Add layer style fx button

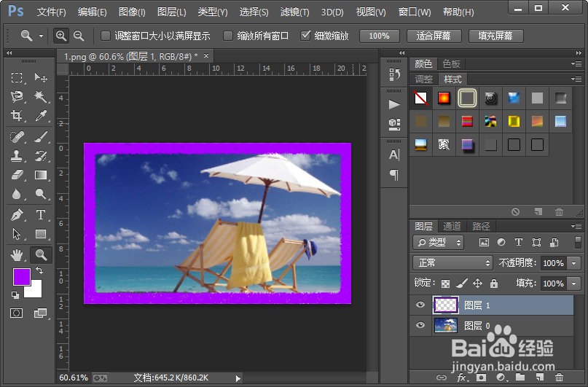(462, 378)
